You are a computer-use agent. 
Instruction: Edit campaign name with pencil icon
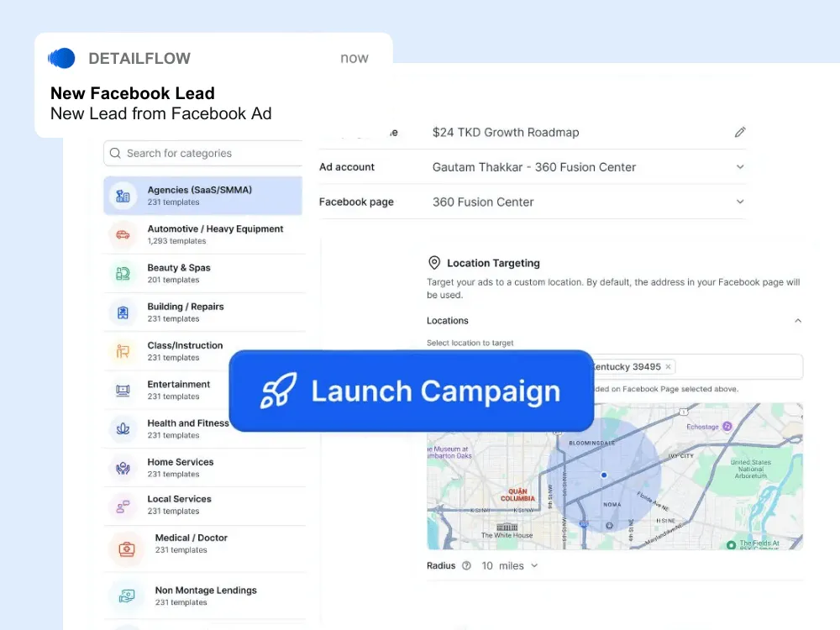pyautogui.click(x=740, y=132)
